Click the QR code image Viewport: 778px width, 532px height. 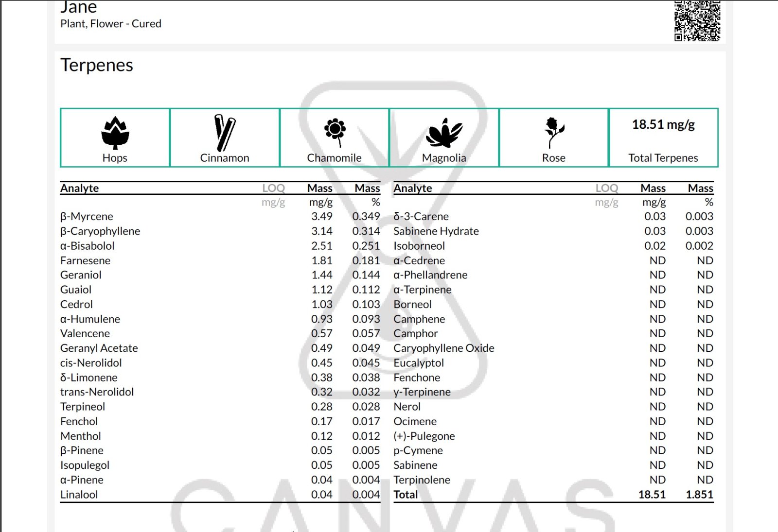tap(697, 20)
